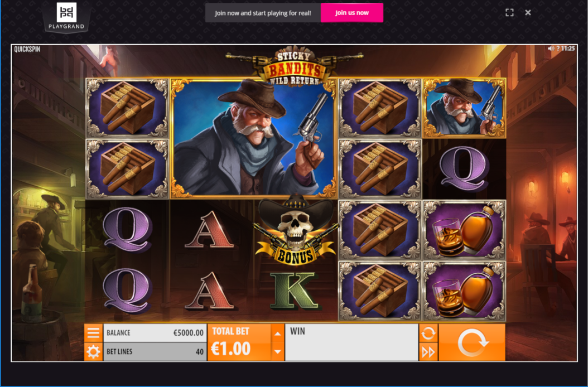The image size is (588, 387).
Task: Click the Bet Lines 40 field
Action: (155, 352)
